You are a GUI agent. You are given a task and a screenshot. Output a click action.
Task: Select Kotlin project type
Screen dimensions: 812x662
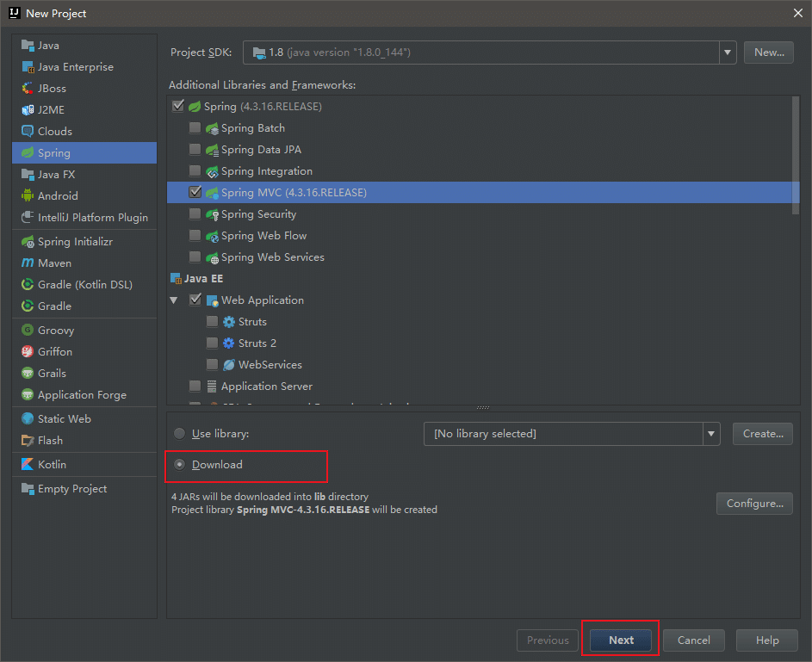[84, 464]
